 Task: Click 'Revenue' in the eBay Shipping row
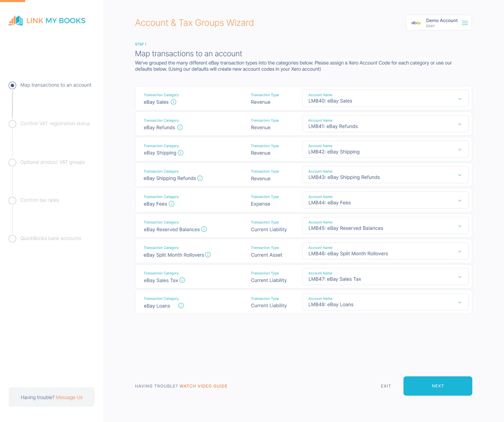(261, 153)
